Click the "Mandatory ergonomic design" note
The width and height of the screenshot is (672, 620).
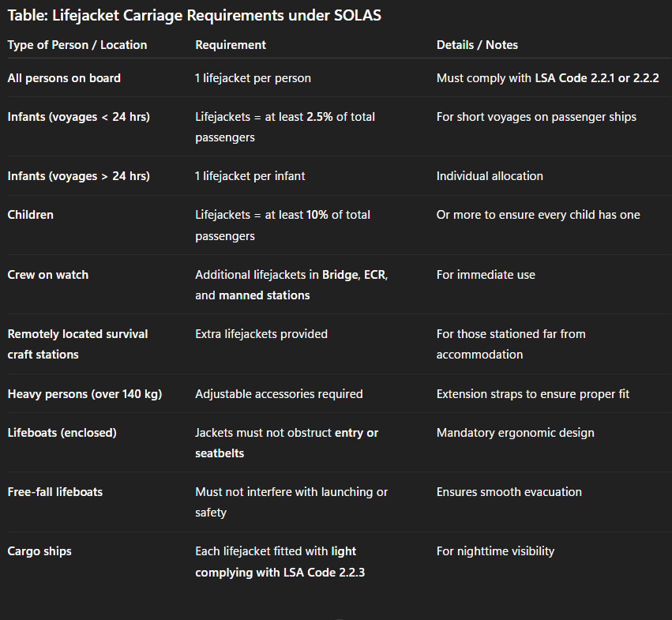tap(515, 433)
